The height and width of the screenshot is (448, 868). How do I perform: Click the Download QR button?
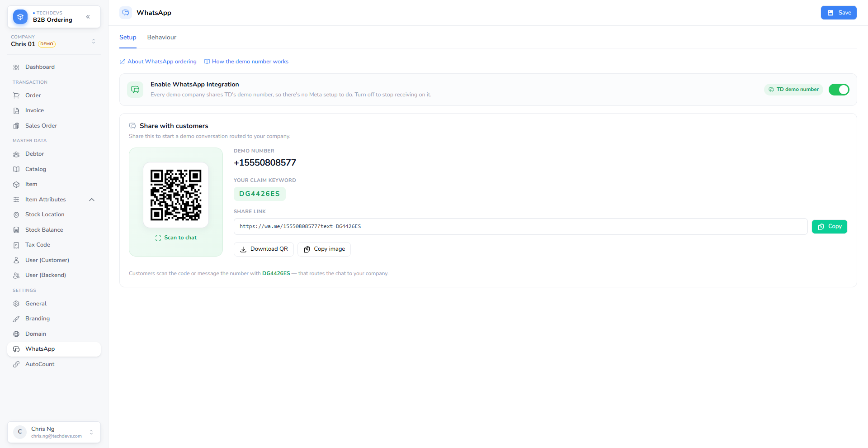264,249
